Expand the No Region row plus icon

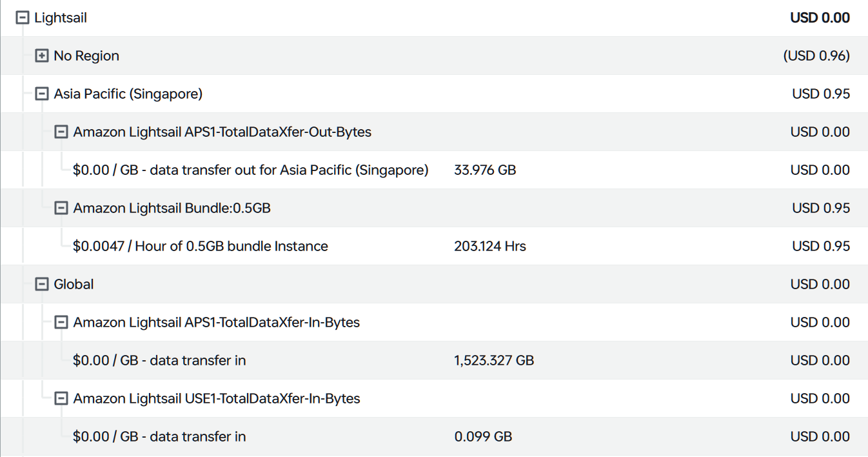pyautogui.click(x=42, y=56)
